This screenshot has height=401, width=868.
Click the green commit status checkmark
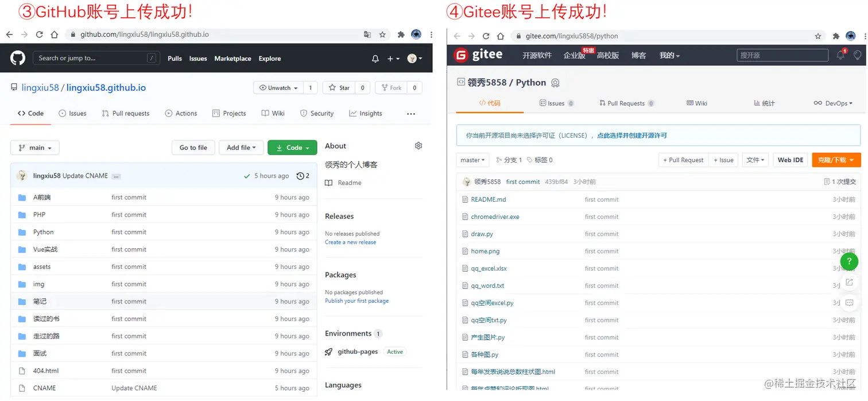click(x=247, y=176)
